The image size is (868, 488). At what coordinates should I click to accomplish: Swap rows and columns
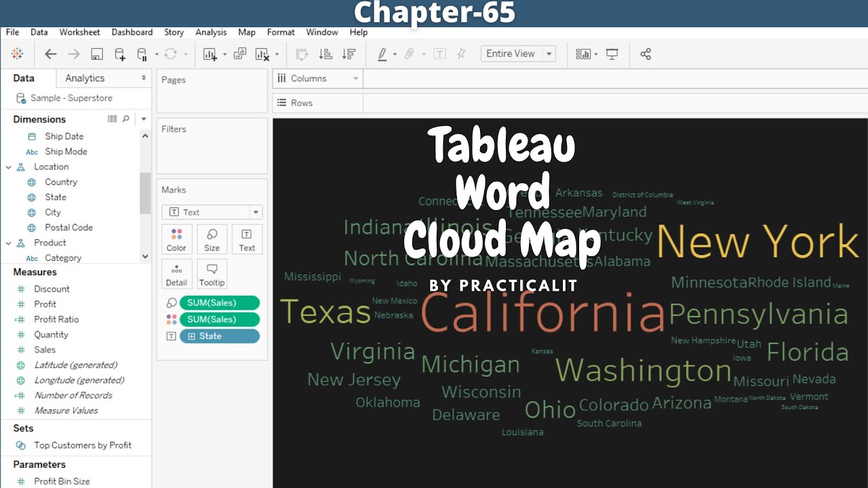302,54
